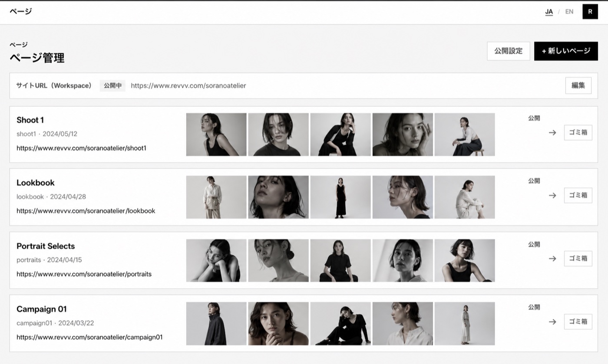
Task: Click the 公開中 status badge
Action: click(112, 85)
